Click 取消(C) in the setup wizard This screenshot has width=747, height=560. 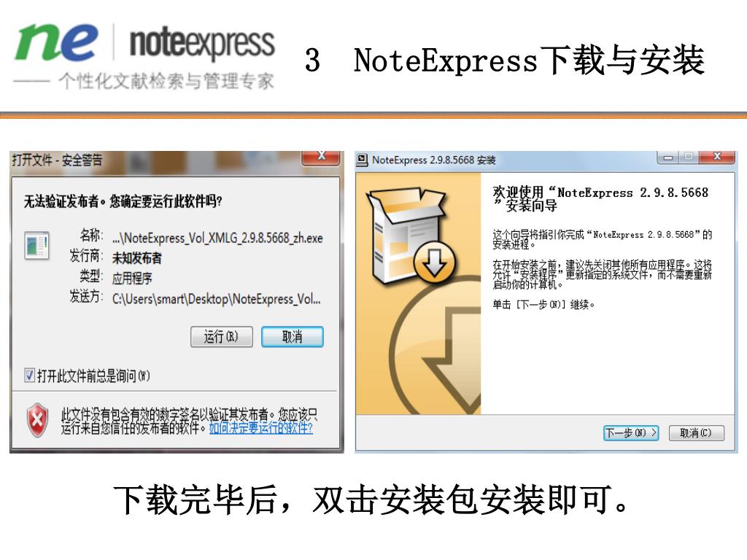point(696,433)
